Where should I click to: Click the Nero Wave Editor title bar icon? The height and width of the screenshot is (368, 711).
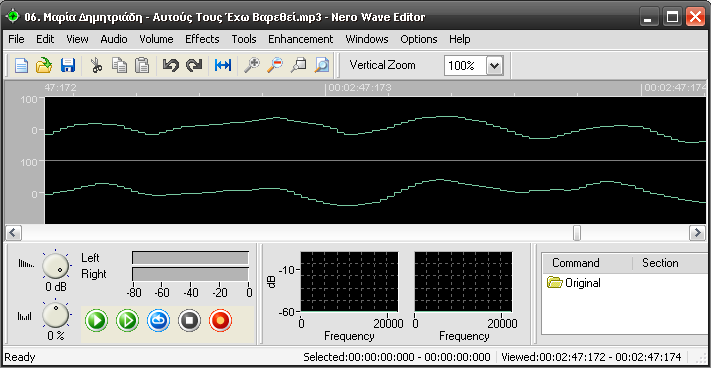point(13,17)
